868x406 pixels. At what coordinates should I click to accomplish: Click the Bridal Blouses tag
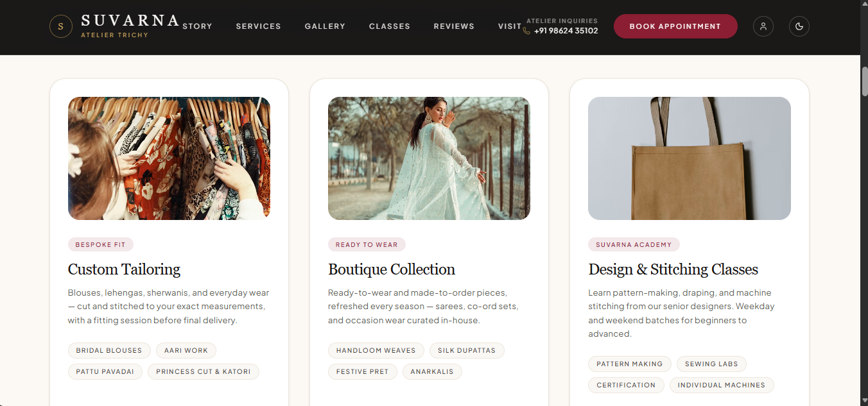click(109, 350)
